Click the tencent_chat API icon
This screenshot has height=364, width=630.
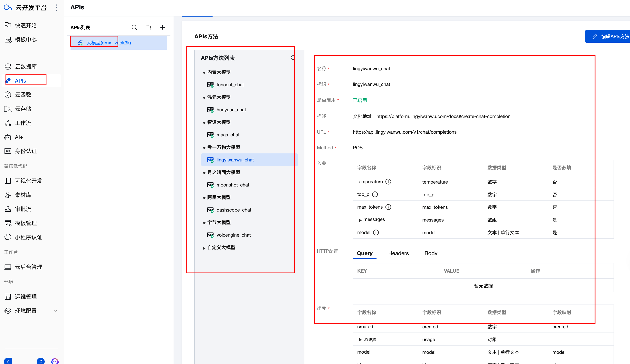pyautogui.click(x=210, y=85)
